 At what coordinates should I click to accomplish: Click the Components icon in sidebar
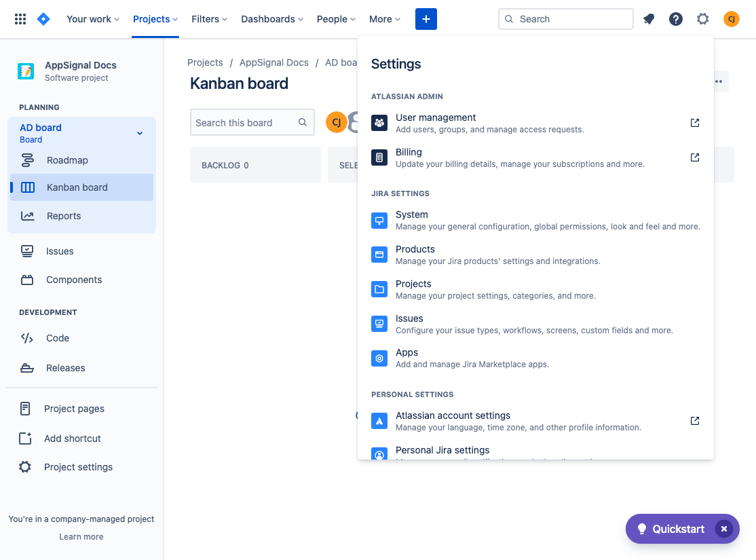click(x=27, y=280)
